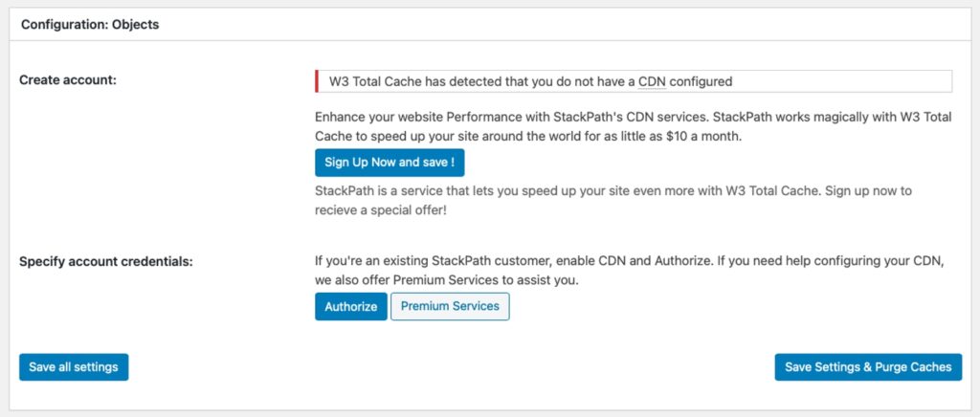Viewport: 980px width, 417px height.
Task: Click the "W3 Total Cache has detected" notice text
Action: click(421, 81)
